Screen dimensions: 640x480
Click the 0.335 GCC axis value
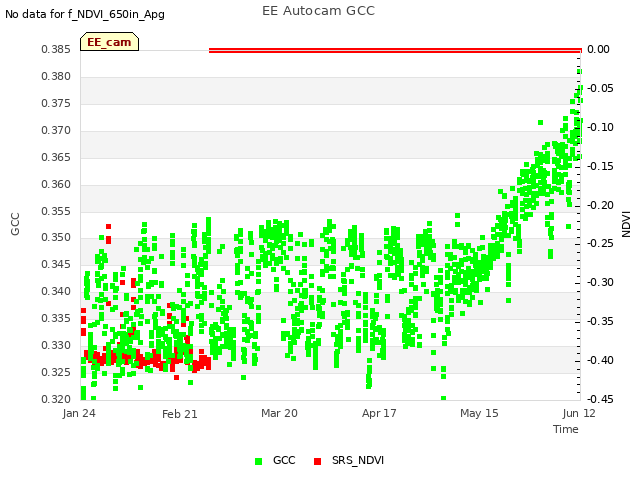pyautogui.click(x=56, y=318)
